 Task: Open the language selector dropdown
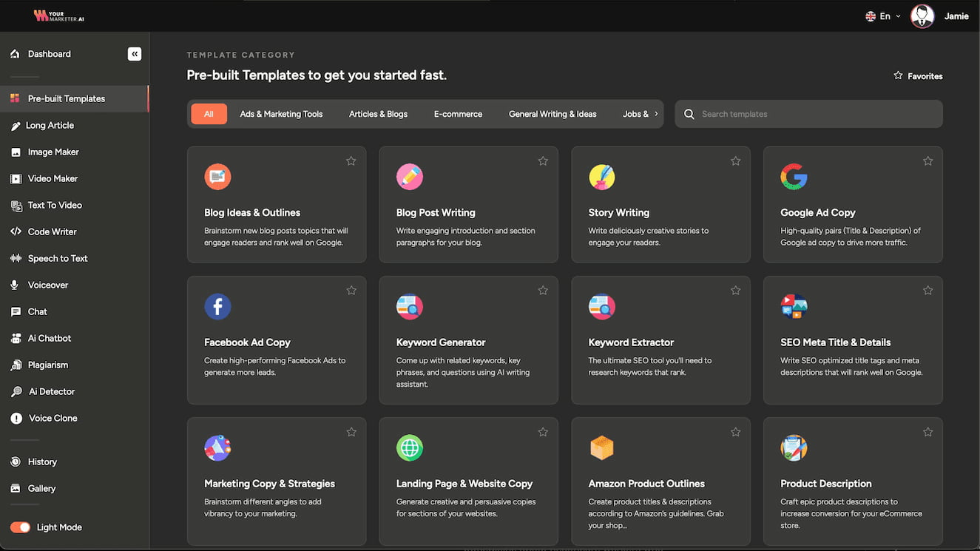click(882, 16)
